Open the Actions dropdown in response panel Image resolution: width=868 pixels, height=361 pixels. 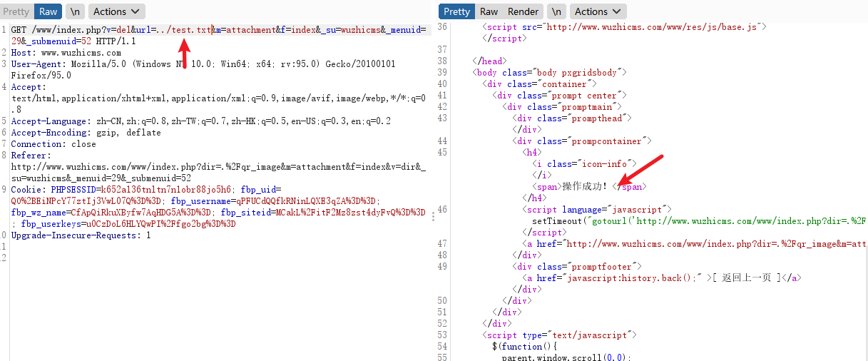[598, 11]
